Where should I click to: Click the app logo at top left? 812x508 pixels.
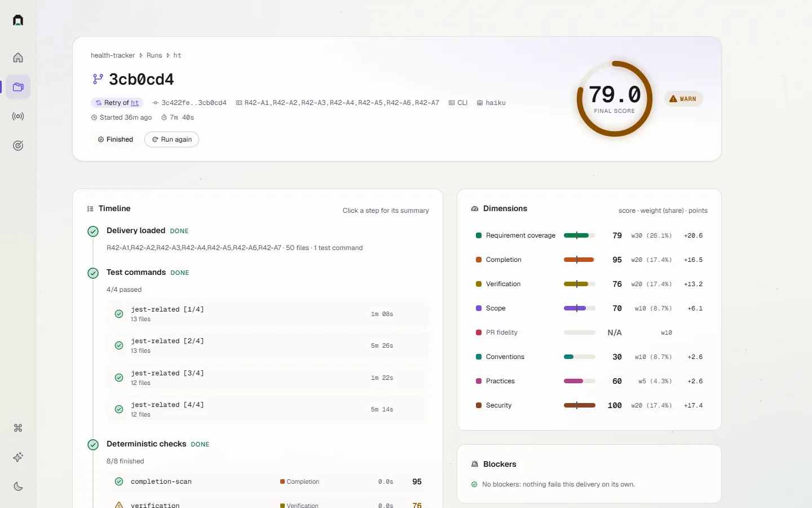pos(18,20)
